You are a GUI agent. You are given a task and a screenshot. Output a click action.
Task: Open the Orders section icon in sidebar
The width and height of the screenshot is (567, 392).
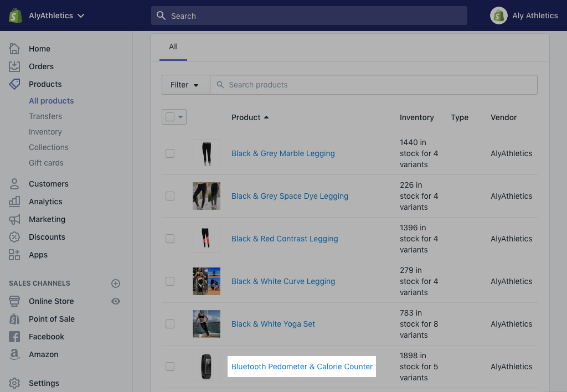pyautogui.click(x=15, y=66)
